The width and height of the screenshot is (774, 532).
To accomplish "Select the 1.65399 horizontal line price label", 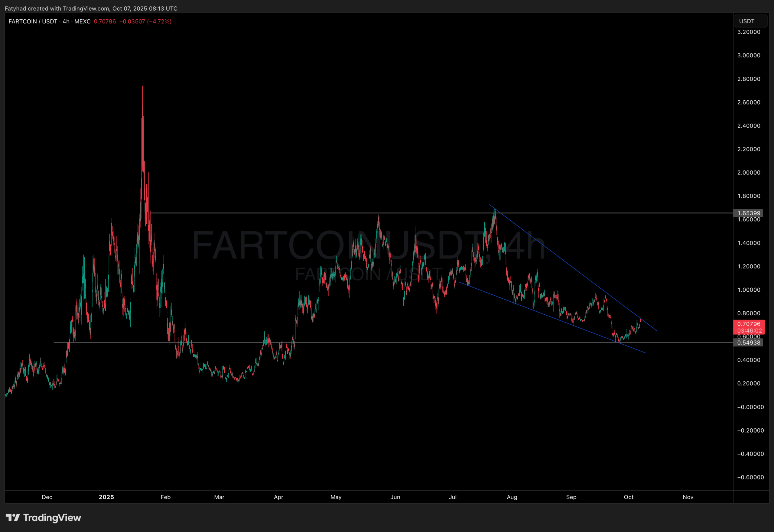I will point(748,213).
